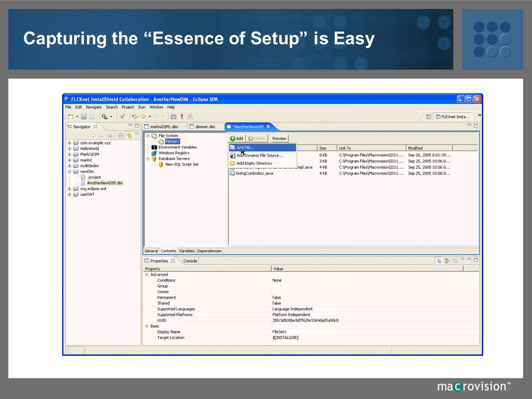Toggle Show Advanced Properties icon

(x=447, y=260)
